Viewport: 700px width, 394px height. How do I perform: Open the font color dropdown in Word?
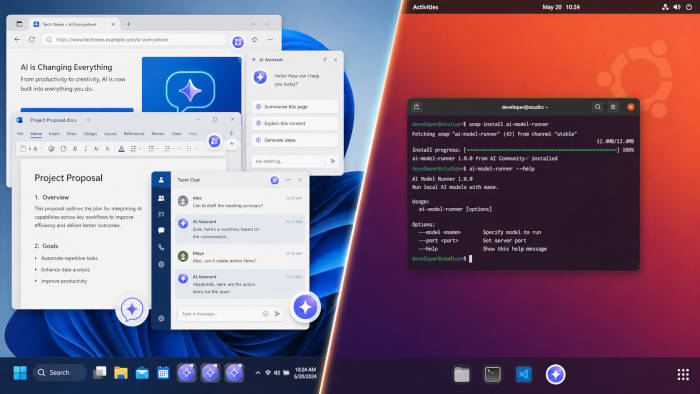(x=121, y=149)
